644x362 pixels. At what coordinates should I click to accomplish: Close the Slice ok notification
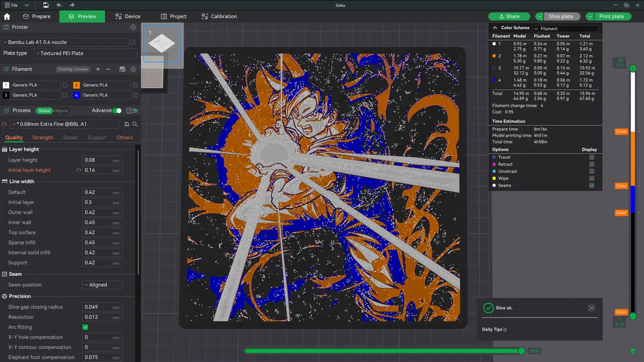[591, 308]
